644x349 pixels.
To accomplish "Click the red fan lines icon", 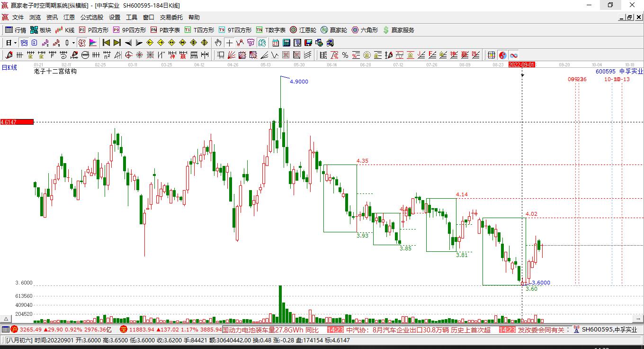I will point(232,55).
